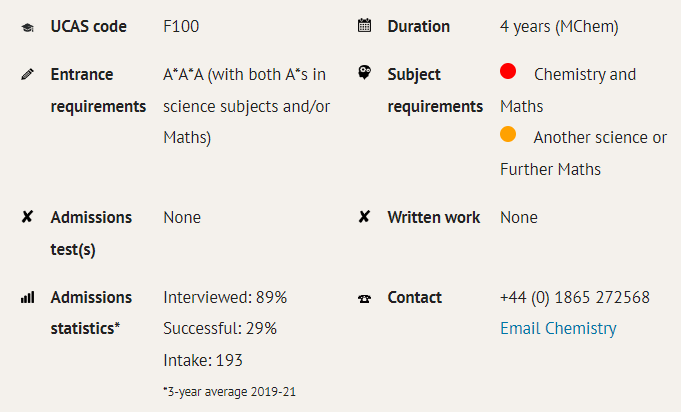The width and height of the screenshot is (681, 412).
Task: Click the X icon beside Written work
Action: [364, 216]
